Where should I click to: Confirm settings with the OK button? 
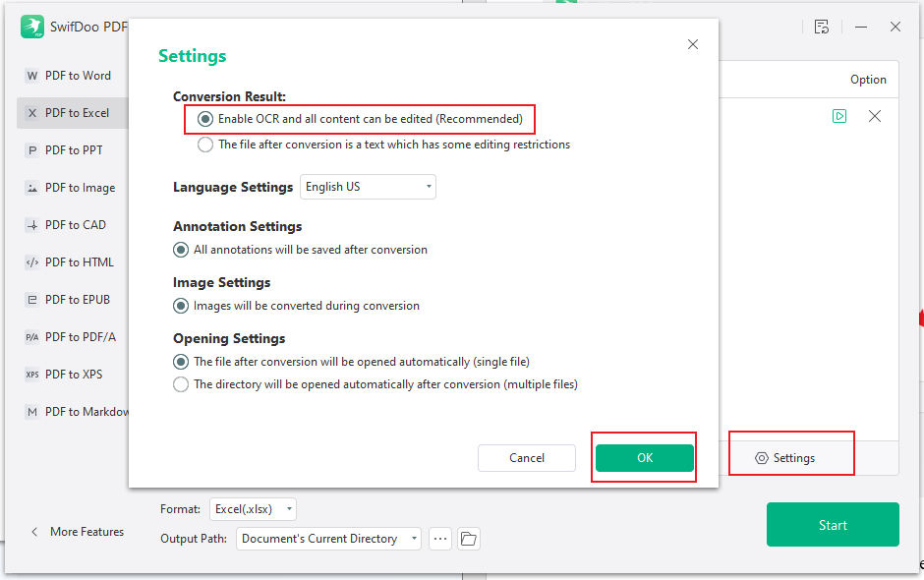point(644,457)
